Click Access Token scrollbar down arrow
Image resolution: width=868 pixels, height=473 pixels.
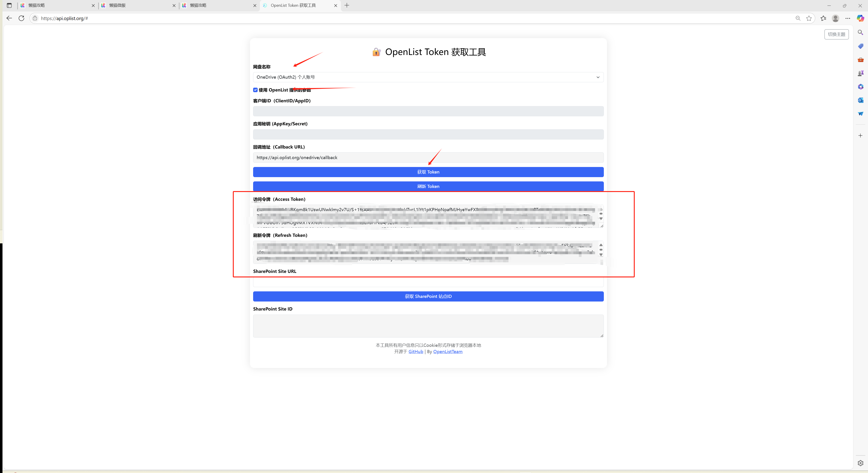601,219
